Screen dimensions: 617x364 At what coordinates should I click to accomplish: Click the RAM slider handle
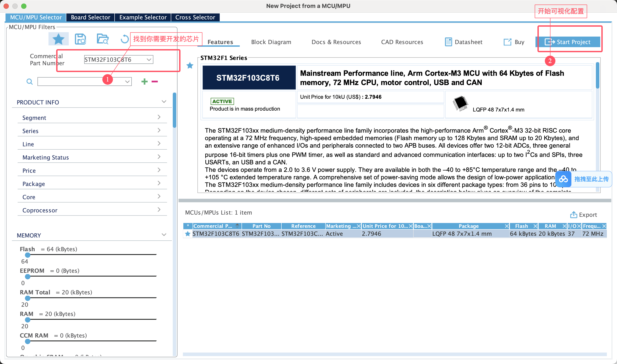[x=28, y=320]
